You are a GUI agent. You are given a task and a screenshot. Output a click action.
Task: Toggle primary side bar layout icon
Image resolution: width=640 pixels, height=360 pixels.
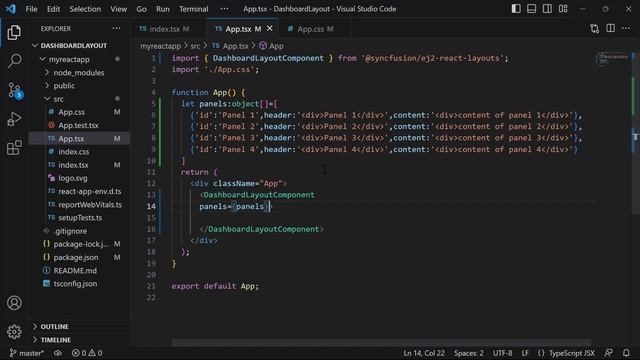tap(516, 9)
